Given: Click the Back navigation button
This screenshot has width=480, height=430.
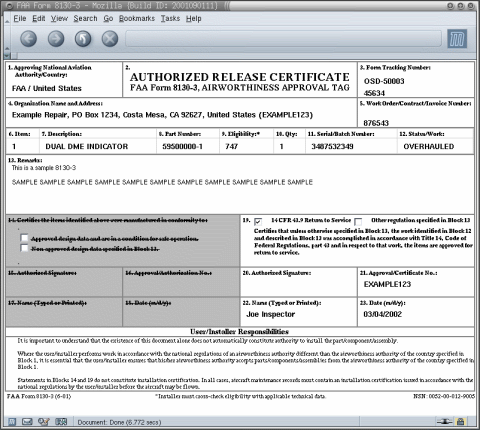Looking at the screenshot, I should [x=28, y=39].
